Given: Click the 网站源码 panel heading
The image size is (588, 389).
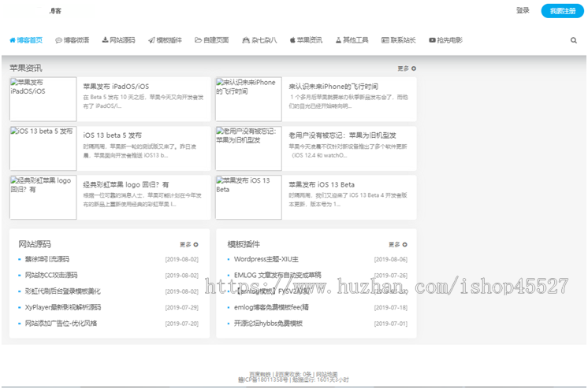Looking at the screenshot, I should (35, 244).
